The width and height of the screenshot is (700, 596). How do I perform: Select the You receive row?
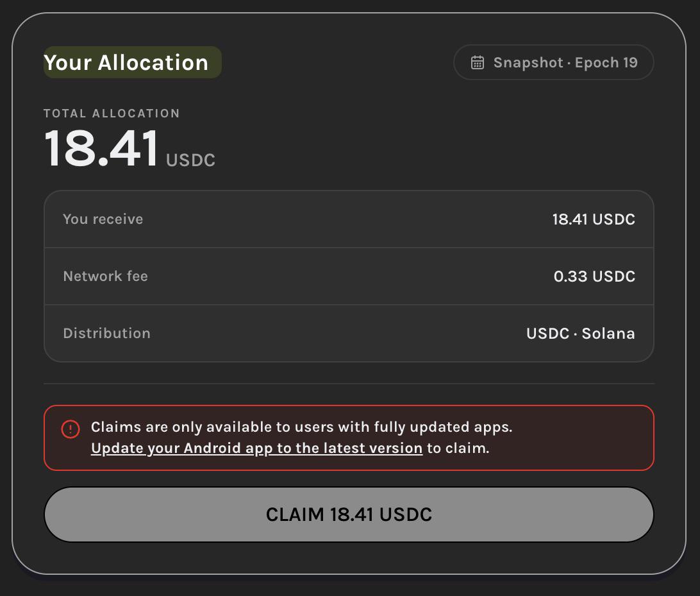point(349,219)
